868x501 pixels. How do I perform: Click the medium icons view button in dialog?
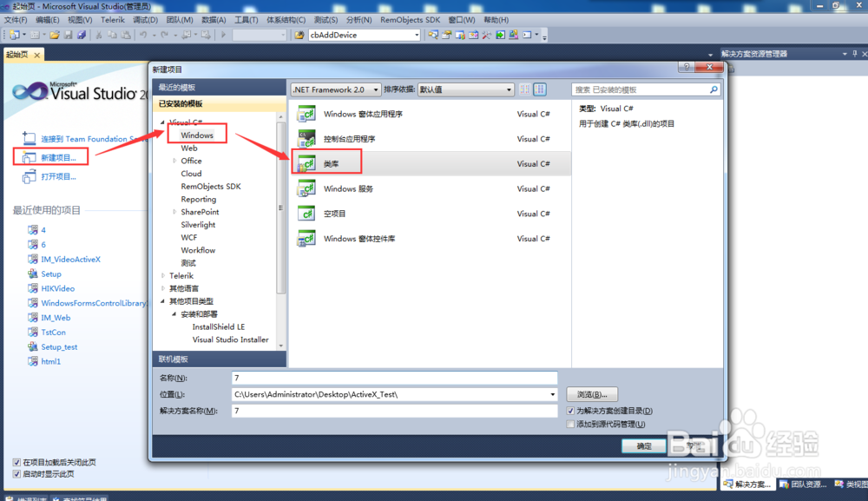(x=540, y=89)
